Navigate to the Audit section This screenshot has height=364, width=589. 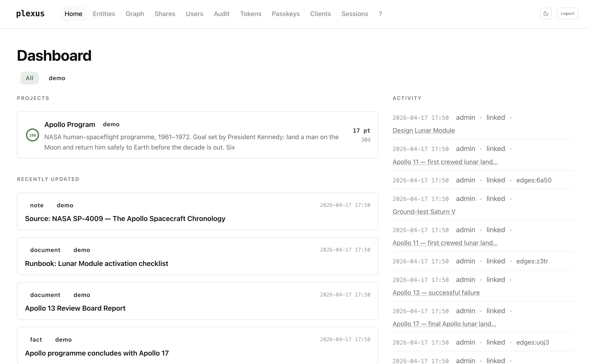point(221,14)
